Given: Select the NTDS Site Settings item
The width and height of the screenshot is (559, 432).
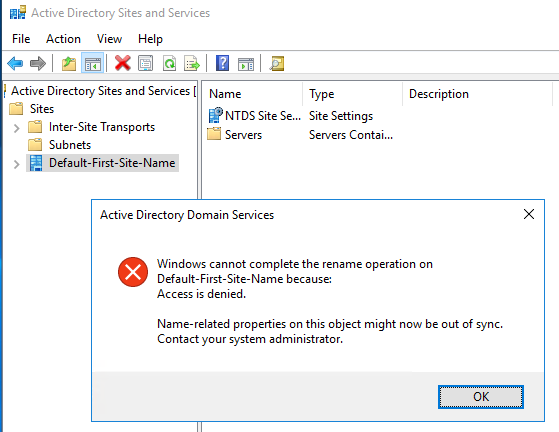Looking at the screenshot, I should (255, 116).
